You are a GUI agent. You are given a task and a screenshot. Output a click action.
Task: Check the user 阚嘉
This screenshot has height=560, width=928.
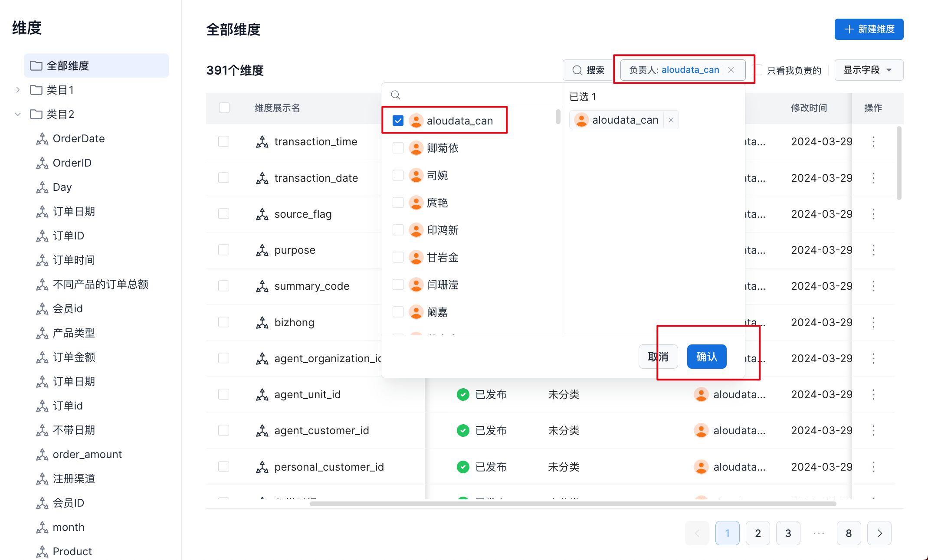tap(398, 312)
